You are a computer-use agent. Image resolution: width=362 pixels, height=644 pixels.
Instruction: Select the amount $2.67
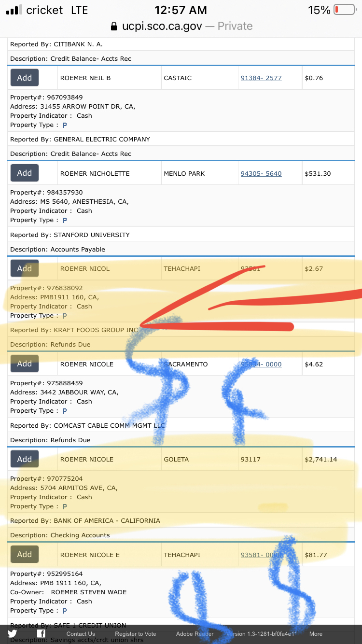pyautogui.click(x=314, y=269)
